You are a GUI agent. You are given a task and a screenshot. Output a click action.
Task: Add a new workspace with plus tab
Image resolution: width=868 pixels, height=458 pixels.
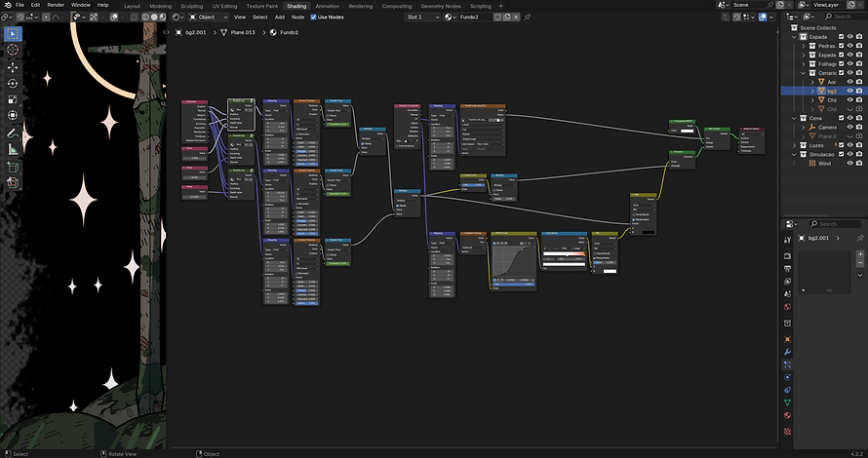(x=501, y=6)
